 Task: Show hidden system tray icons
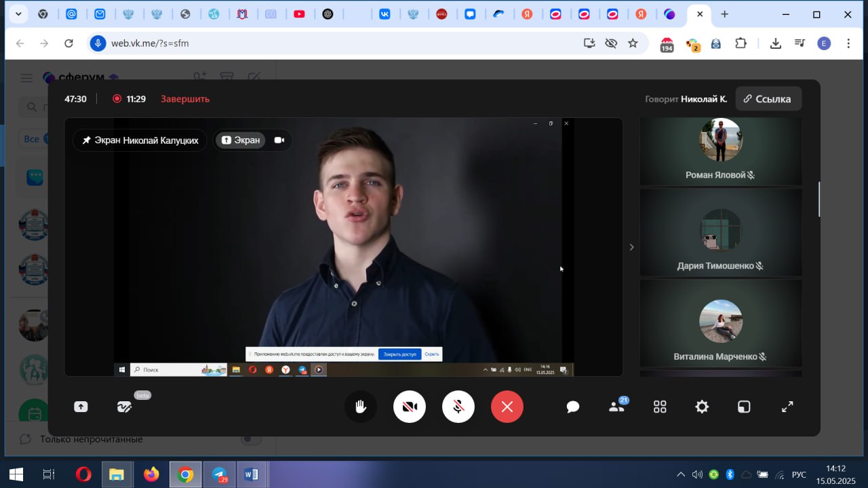coord(681,474)
